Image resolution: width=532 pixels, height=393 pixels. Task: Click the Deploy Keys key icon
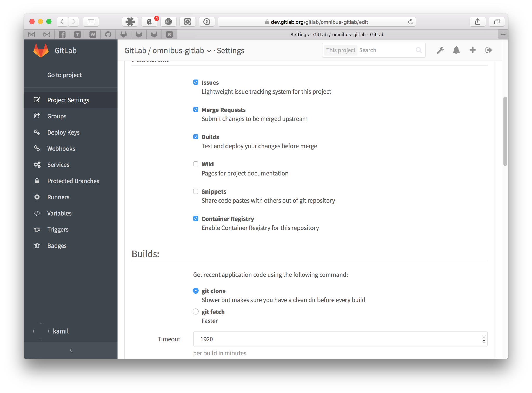coord(37,132)
